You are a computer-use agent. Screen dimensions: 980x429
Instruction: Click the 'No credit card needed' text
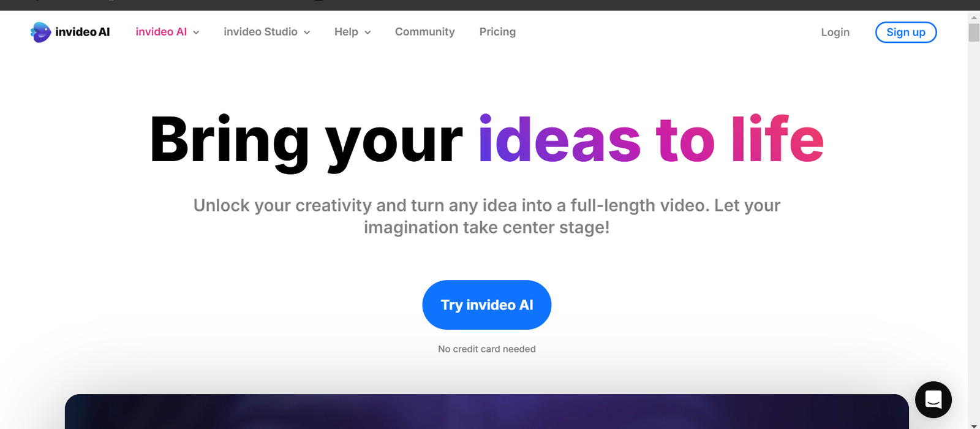487,349
